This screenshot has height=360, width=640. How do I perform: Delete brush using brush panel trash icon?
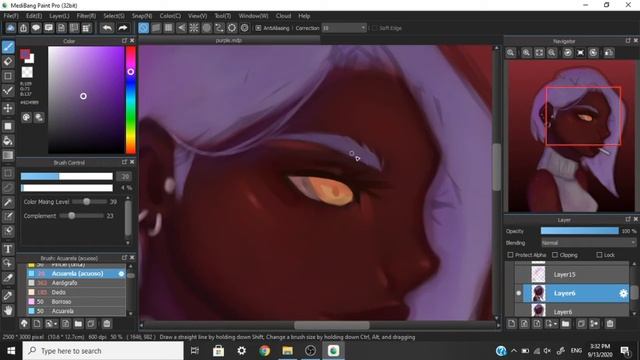tap(107, 324)
